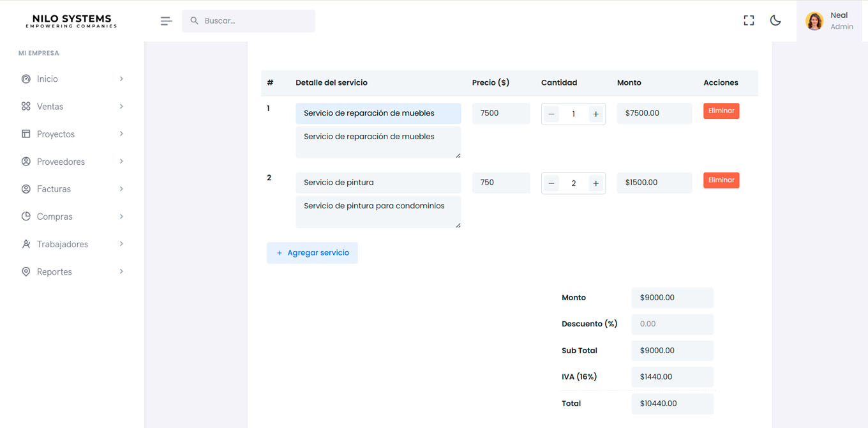Viewport: 868px width, 428px height.
Task: Remove the first service with Eliminar
Action: pos(721,111)
